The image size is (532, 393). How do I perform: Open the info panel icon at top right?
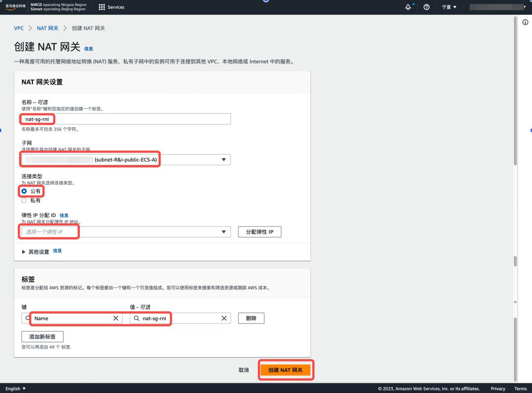click(525, 22)
